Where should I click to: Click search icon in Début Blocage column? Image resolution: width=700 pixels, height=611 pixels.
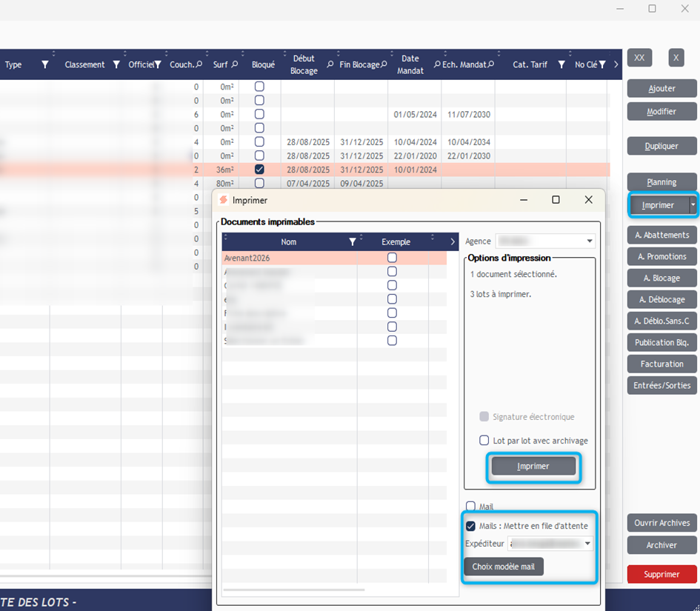[330, 65]
